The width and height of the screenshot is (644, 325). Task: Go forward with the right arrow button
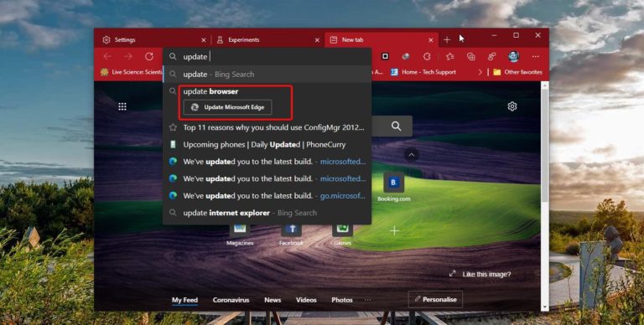pyautogui.click(x=128, y=57)
